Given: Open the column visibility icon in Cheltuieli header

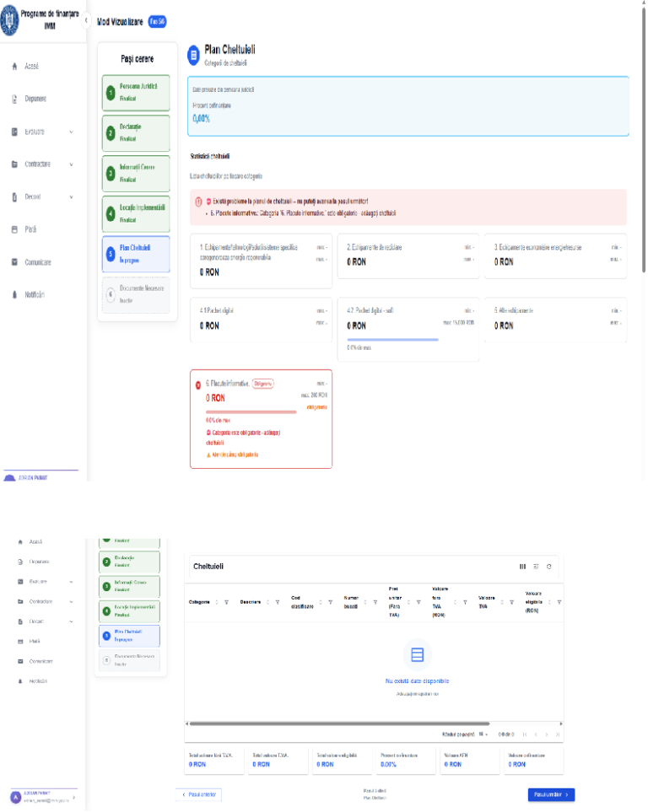Looking at the screenshot, I should pos(522,567).
